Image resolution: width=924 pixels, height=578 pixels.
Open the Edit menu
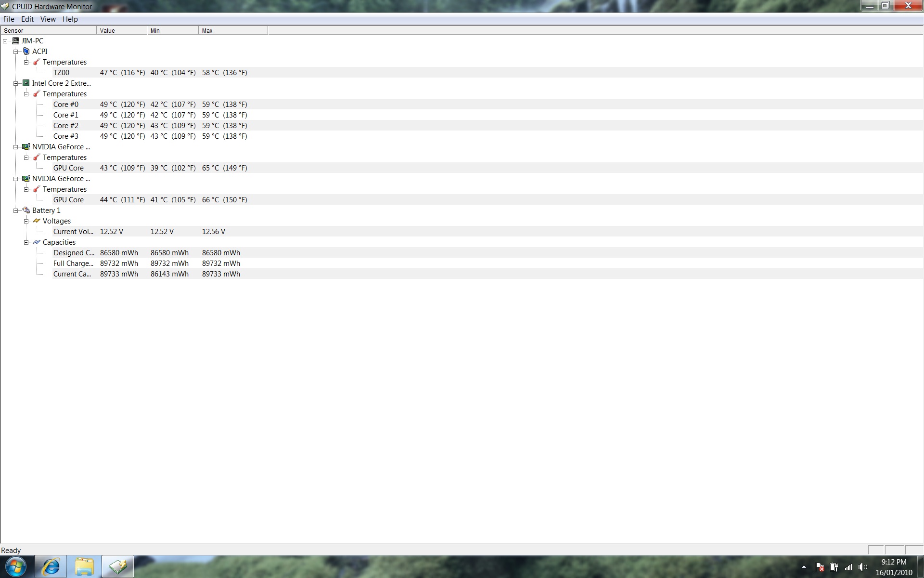(27, 19)
